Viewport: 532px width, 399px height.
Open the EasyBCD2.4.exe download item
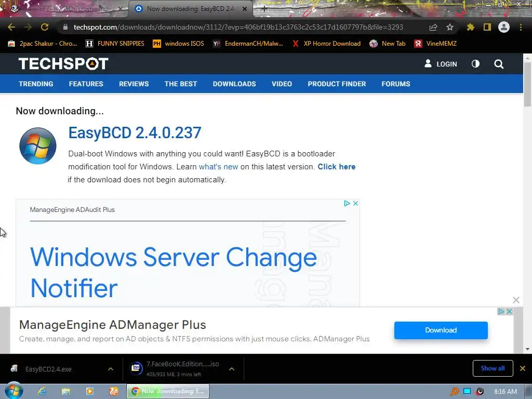(x=48, y=369)
